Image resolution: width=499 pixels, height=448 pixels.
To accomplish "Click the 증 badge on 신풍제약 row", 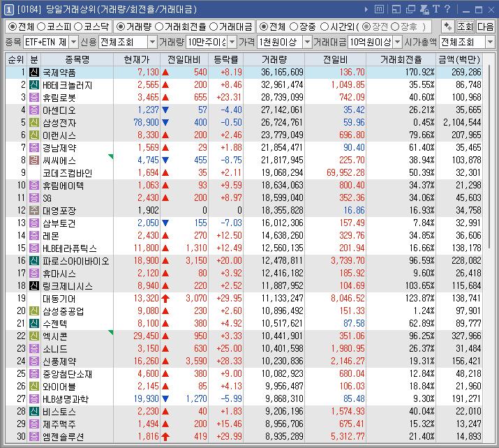I will 34,361.
